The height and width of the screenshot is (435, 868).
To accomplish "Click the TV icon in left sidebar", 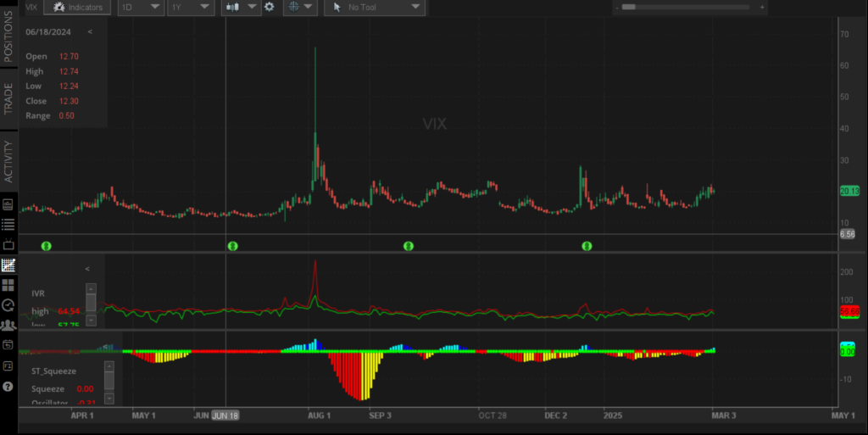I will click(x=8, y=244).
